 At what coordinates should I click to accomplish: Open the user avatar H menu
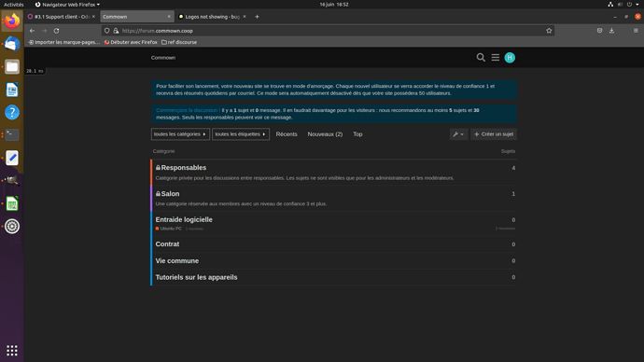click(x=510, y=58)
